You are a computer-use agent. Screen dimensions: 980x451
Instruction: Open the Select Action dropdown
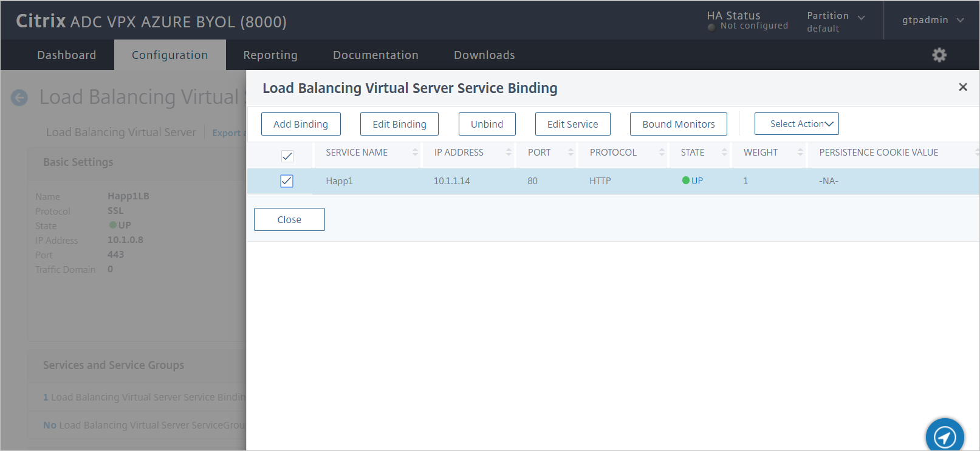point(796,124)
